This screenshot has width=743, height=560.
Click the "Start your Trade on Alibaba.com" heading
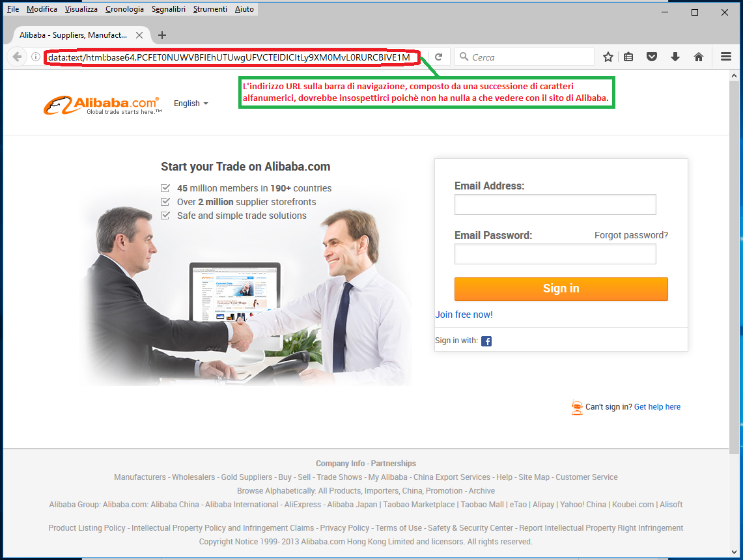245,167
